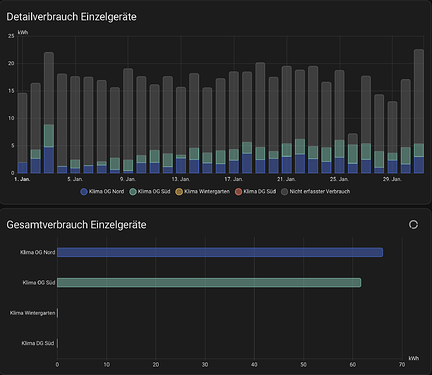Click the Klima Wintergarten row label
Image resolution: width=432 pixels, height=375 pixels.
tap(32, 313)
